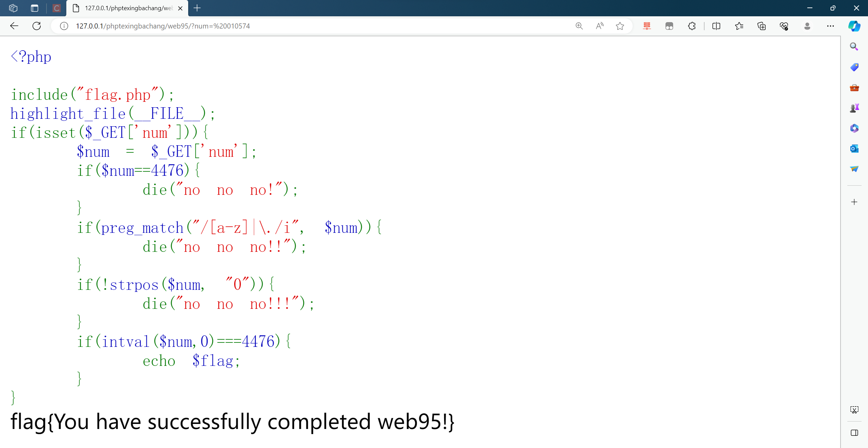This screenshot has height=448, width=868.
Task: Add page to Collections
Action: 762,26
